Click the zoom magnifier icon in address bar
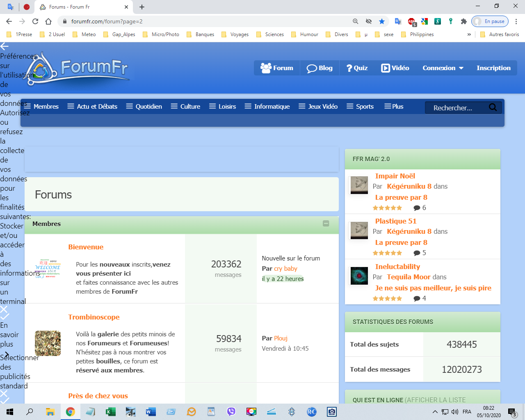This screenshot has width=525, height=420. click(356, 21)
